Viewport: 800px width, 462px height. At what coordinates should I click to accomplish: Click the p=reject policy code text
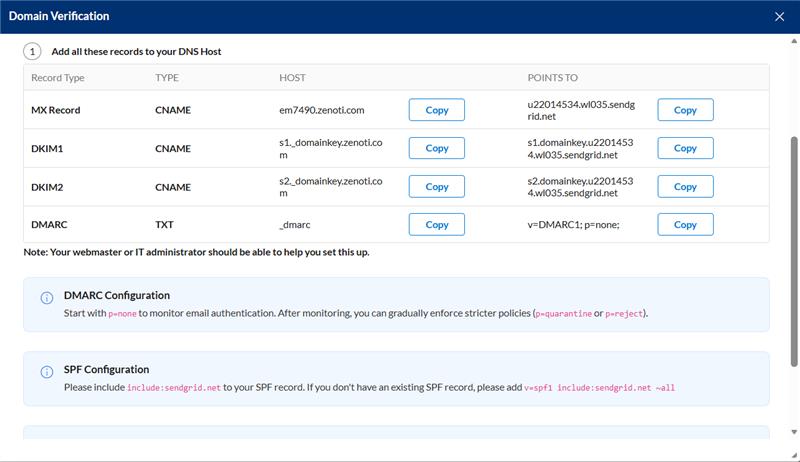(x=624, y=313)
